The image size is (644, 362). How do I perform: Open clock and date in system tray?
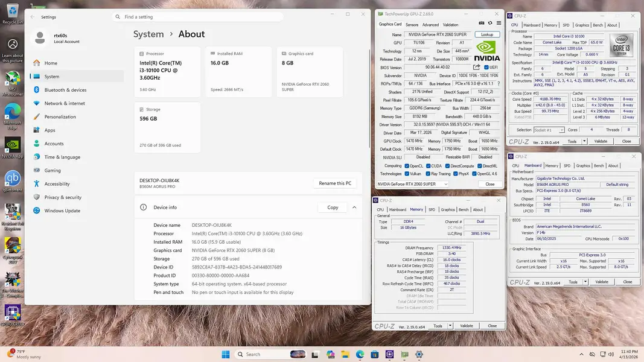point(630,355)
